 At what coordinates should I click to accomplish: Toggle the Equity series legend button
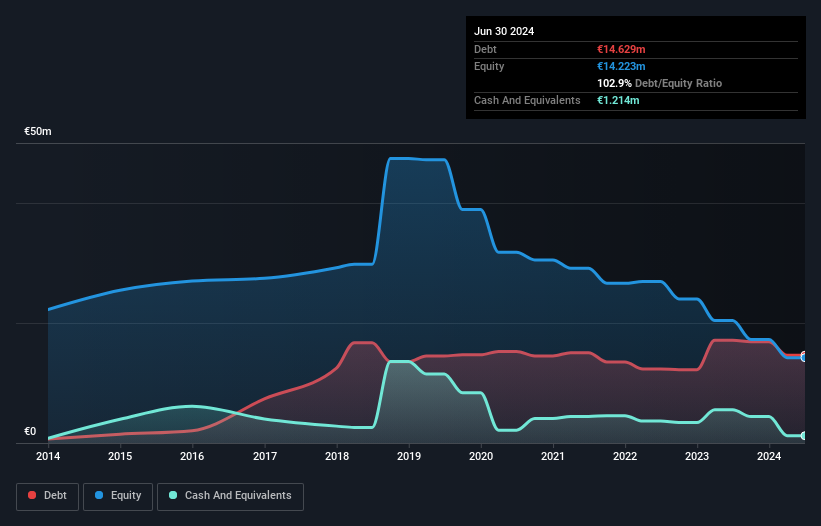coord(118,496)
